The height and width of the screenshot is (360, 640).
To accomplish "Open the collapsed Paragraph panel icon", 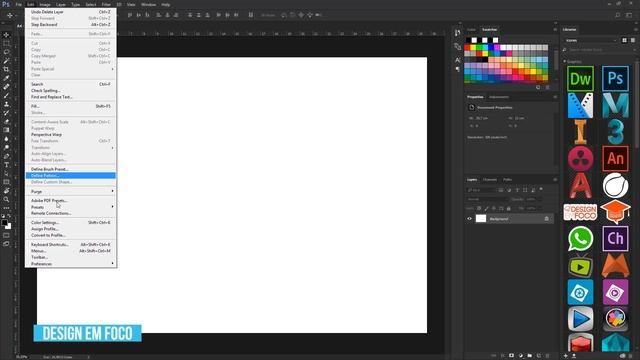I will pos(458,69).
